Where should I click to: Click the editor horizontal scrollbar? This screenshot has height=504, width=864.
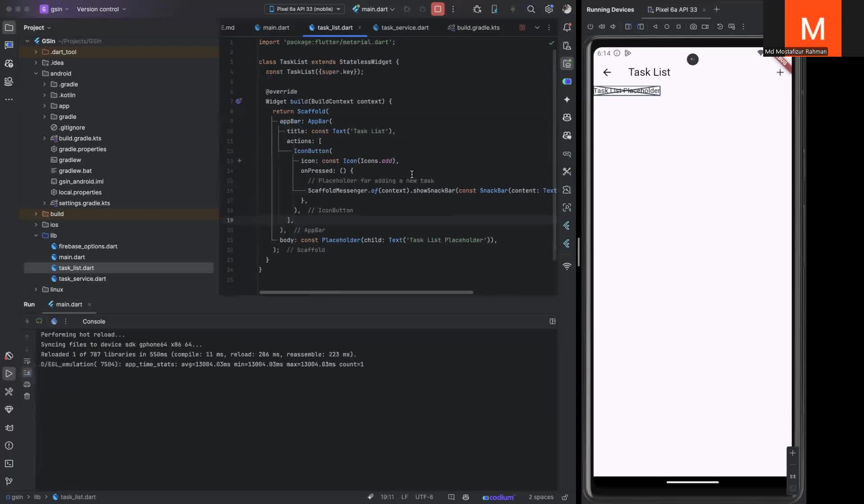pos(366,292)
